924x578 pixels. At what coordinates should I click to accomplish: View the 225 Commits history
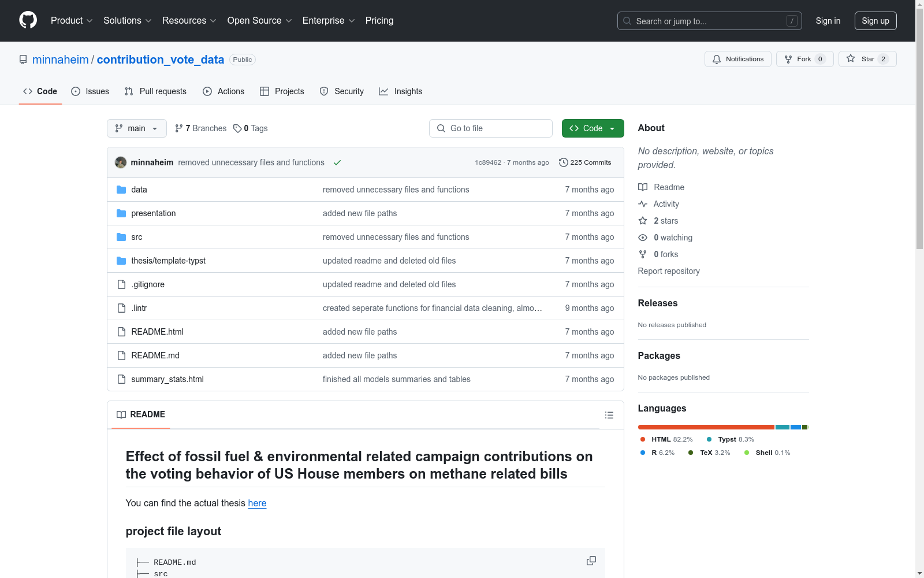tap(585, 162)
